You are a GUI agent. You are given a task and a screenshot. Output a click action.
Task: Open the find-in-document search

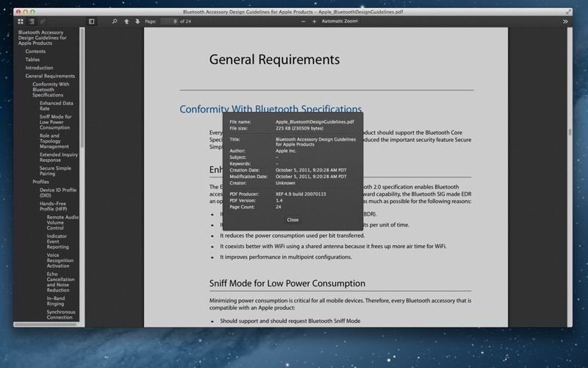coord(115,21)
